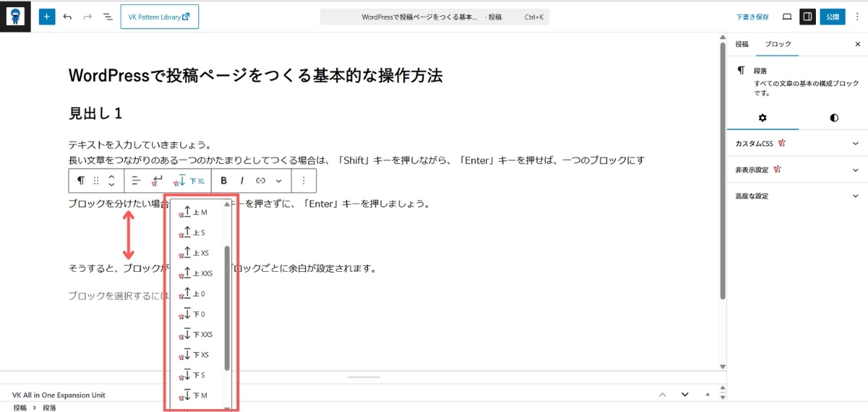Toggle the settings sidebar panel button

coord(807,16)
